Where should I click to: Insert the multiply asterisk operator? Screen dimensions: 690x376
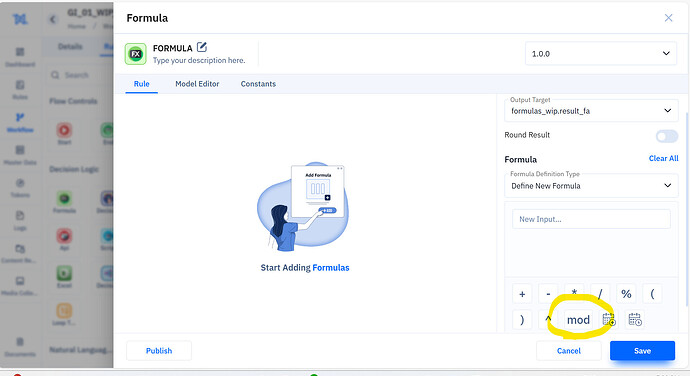574,293
